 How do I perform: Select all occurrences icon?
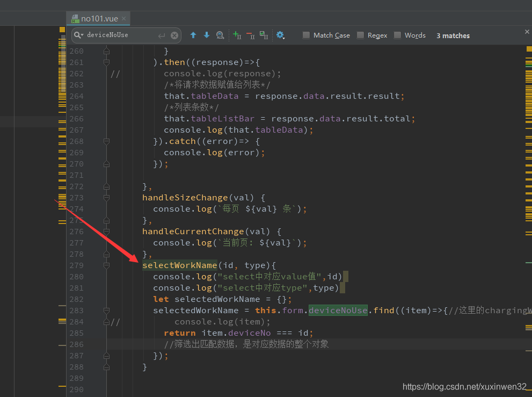click(x=264, y=35)
